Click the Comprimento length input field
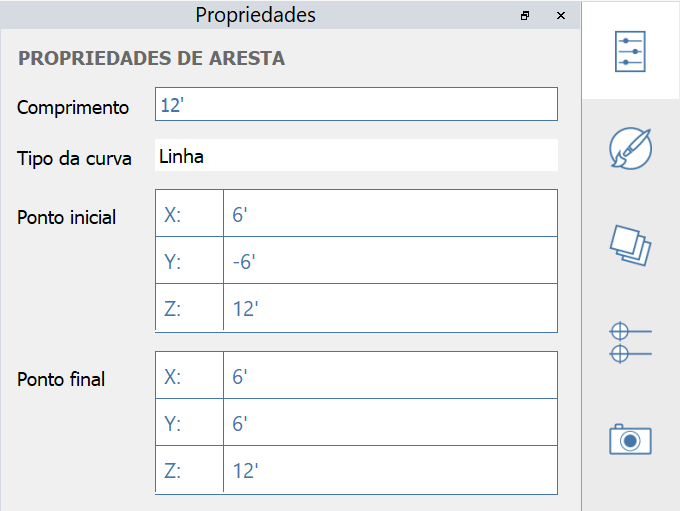This screenshot has height=511, width=680. point(356,105)
